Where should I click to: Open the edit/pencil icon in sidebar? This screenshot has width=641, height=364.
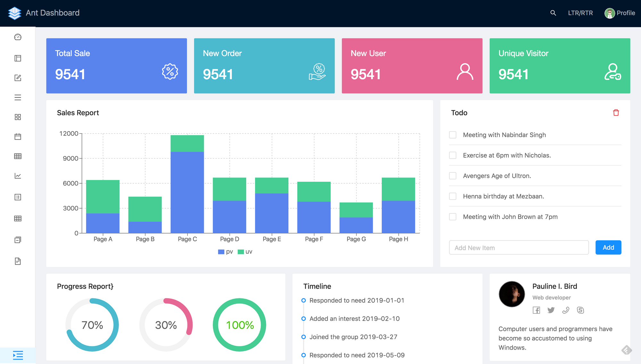pyautogui.click(x=18, y=78)
